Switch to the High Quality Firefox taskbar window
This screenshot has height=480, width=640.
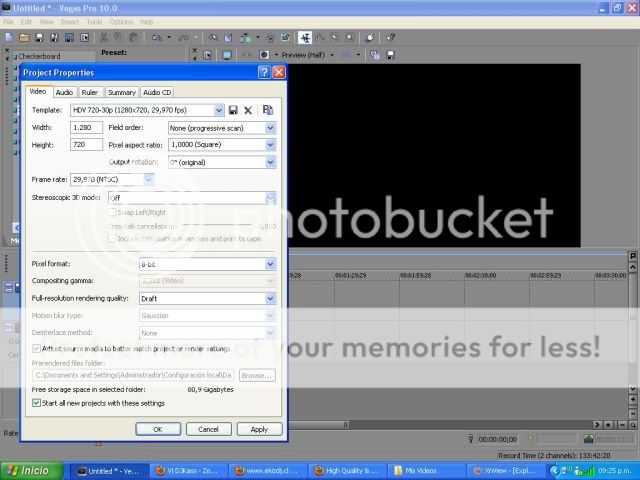click(x=346, y=471)
